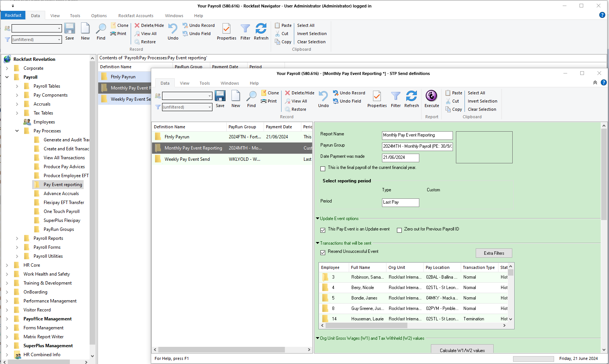The width and height of the screenshot is (609, 364).
Task: Click Undo Field in STP Send definitions window
Action: coord(347,101)
